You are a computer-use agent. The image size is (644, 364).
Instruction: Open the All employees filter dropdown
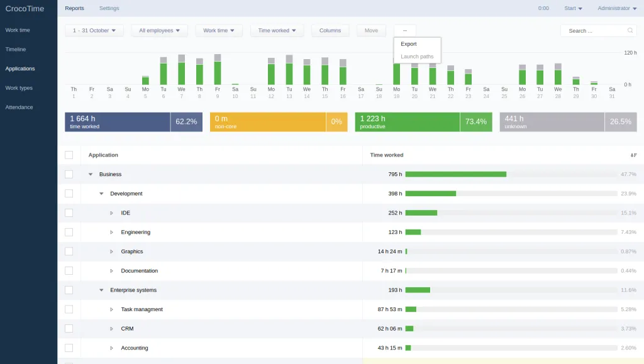click(158, 30)
